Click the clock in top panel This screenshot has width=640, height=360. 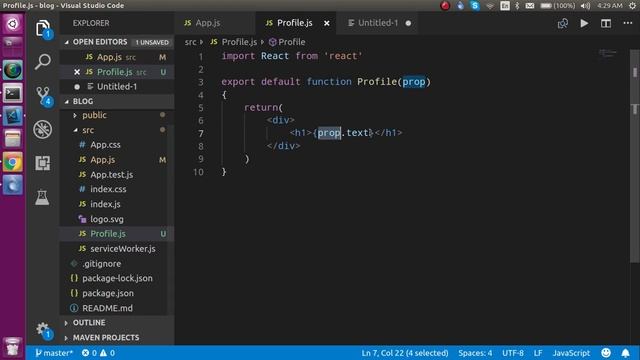tap(609, 6)
